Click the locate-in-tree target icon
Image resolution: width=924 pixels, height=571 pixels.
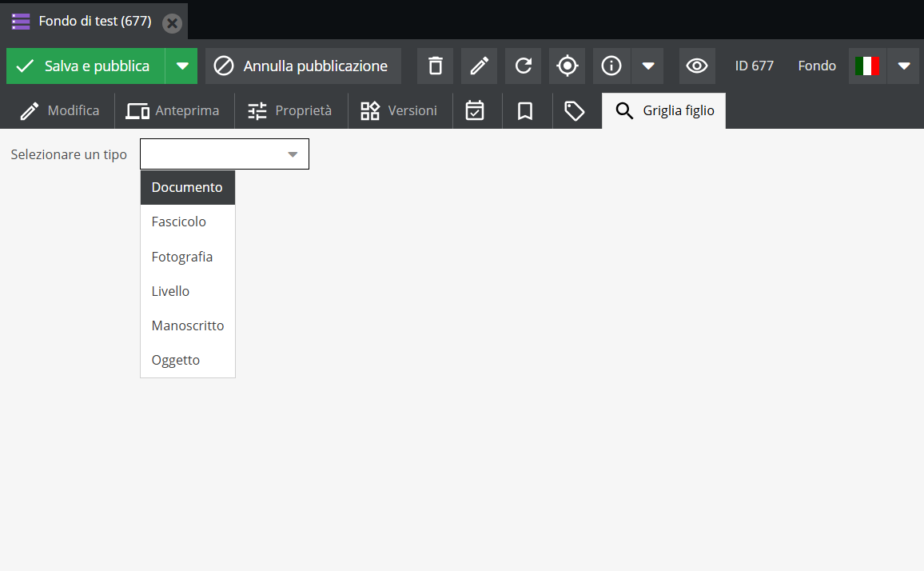pyautogui.click(x=567, y=66)
